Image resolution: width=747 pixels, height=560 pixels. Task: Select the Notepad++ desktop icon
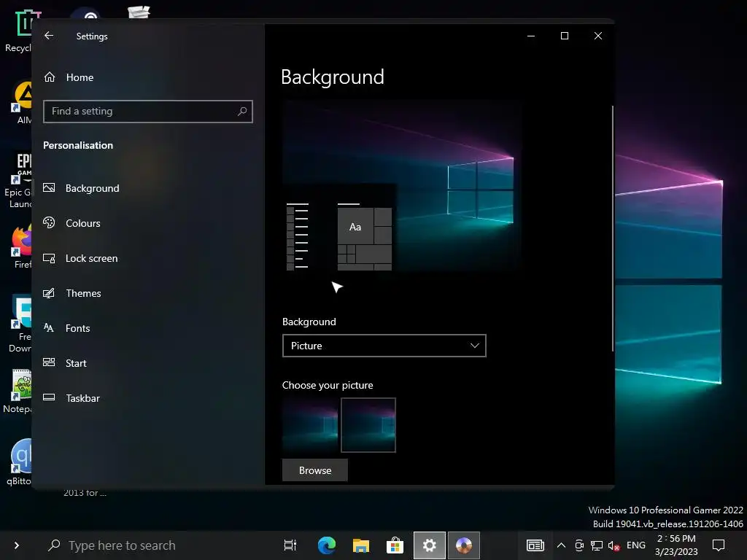pos(19,392)
